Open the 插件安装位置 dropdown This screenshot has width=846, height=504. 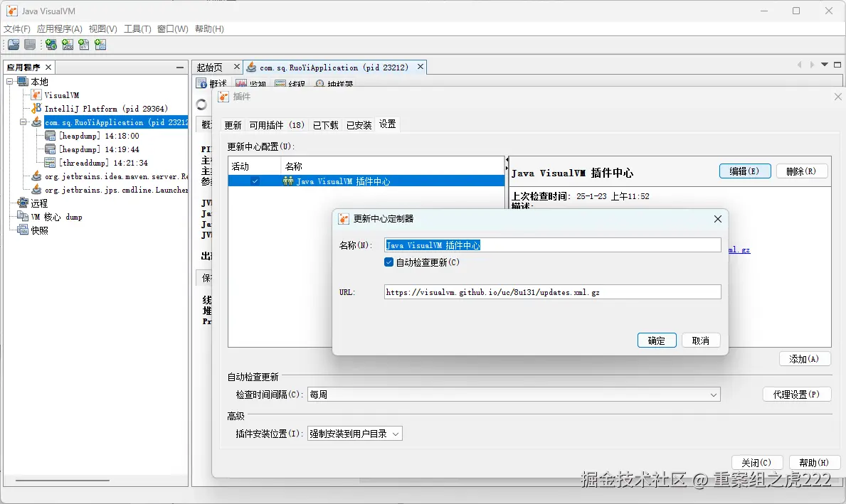pyautogui.click(x=394, y=432)
